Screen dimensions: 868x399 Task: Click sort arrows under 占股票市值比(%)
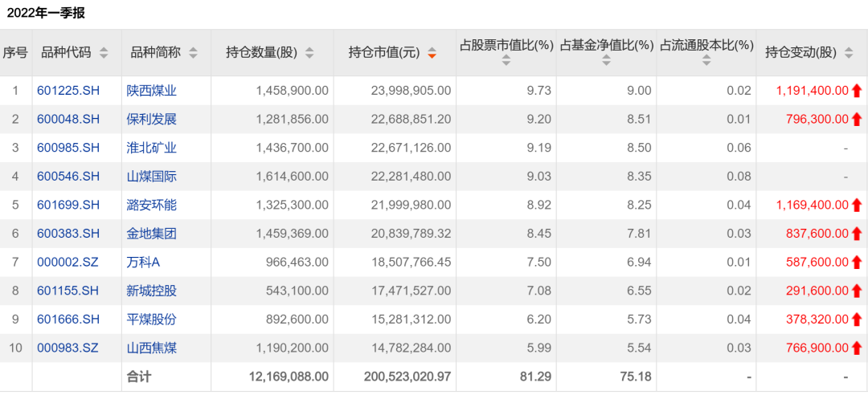click(506, 61)
